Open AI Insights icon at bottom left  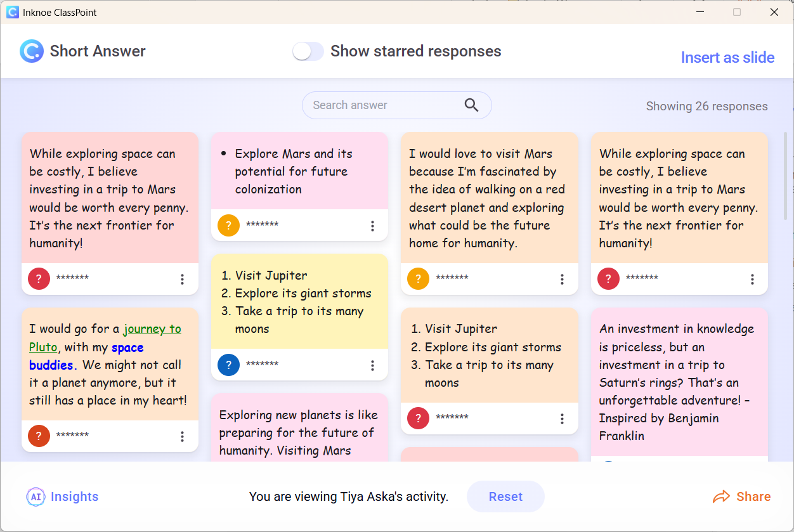pos(36,496)
